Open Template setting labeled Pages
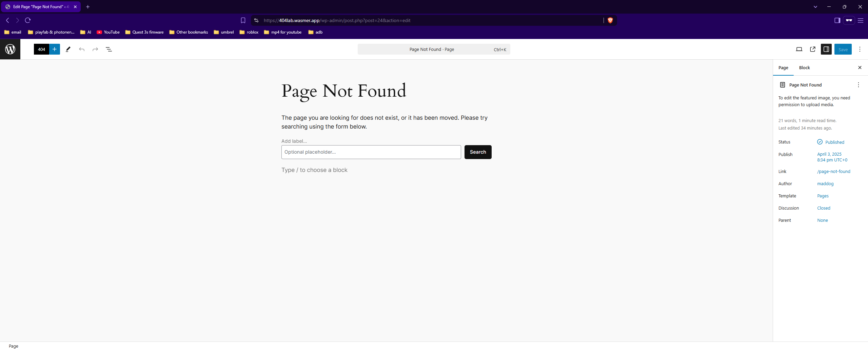The width and height of the screenshot is (868, 350). [823, 196]
